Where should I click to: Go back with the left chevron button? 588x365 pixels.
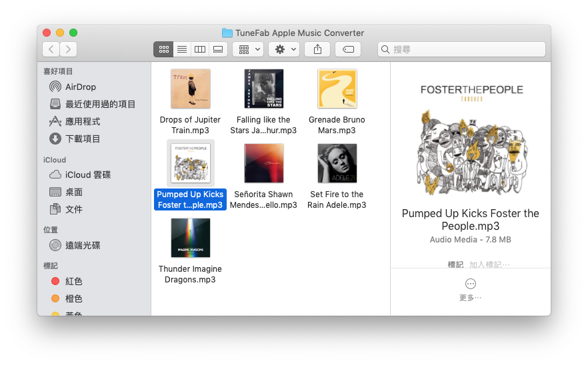(x=51, y=49)
